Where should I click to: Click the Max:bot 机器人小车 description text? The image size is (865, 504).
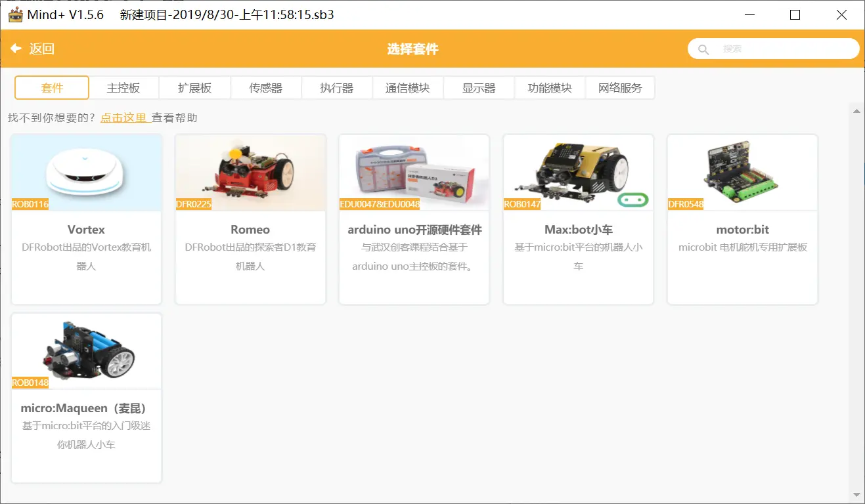pos(578,257)
